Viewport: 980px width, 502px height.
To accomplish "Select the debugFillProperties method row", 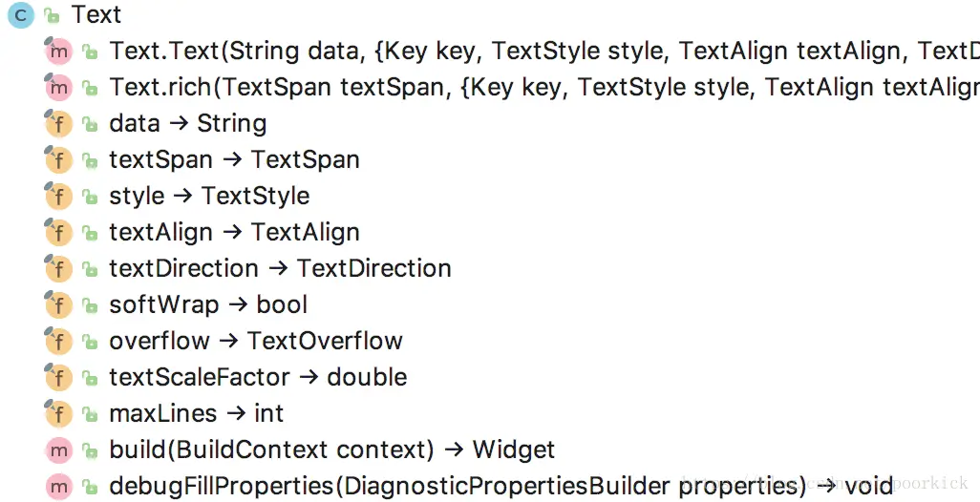I will (501, 486).
